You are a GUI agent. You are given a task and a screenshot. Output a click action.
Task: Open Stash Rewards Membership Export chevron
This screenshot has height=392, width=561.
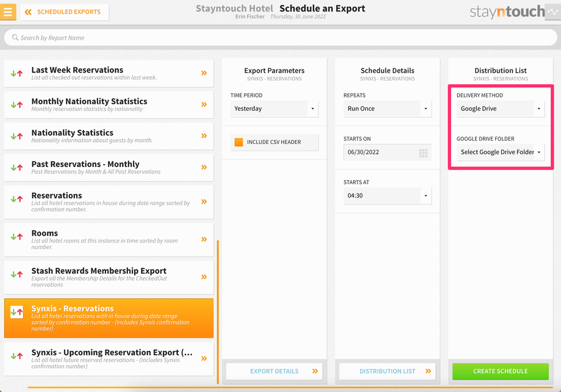coord(204,277)
